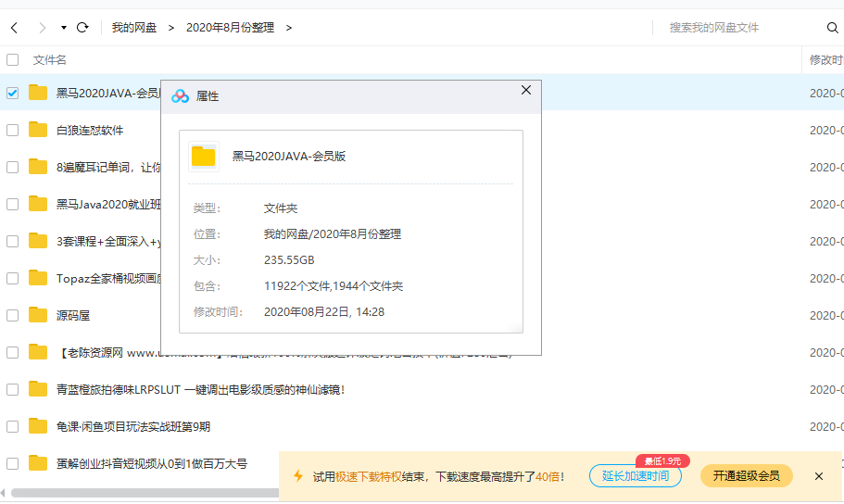The height and width of the screenshot is (504, 844).
Task: Click folder icon of 黑马Java2020就业班
Action: 38,204
